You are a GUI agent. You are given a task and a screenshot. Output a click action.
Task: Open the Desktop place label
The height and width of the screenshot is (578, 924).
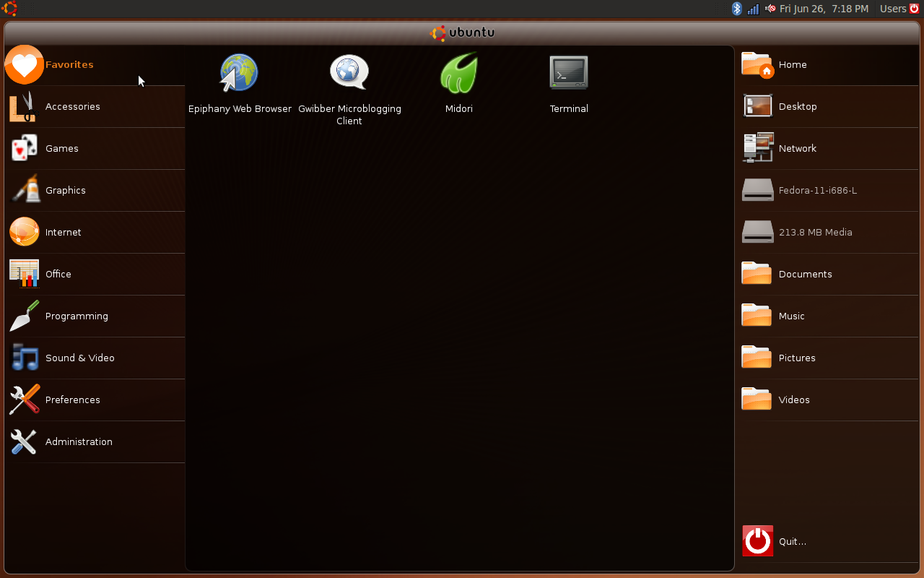click(798, 107)
